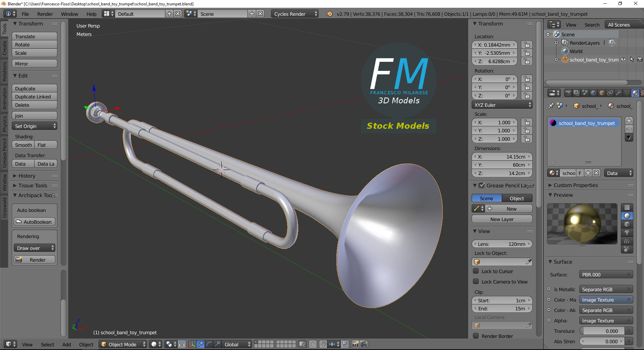Open the Window menu
The image size is (644, 350).
[69, 14]
